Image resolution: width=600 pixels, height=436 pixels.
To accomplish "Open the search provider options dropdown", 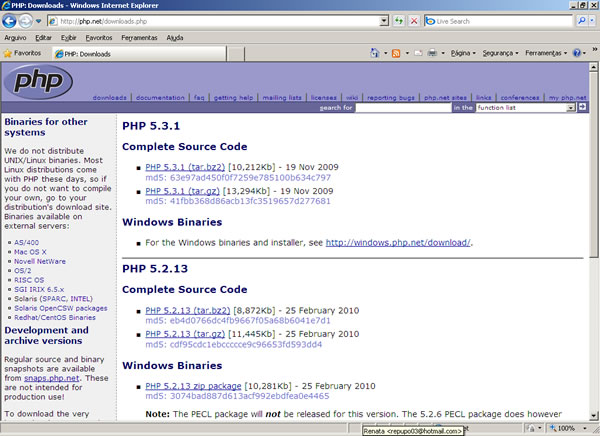I will 593,21.
